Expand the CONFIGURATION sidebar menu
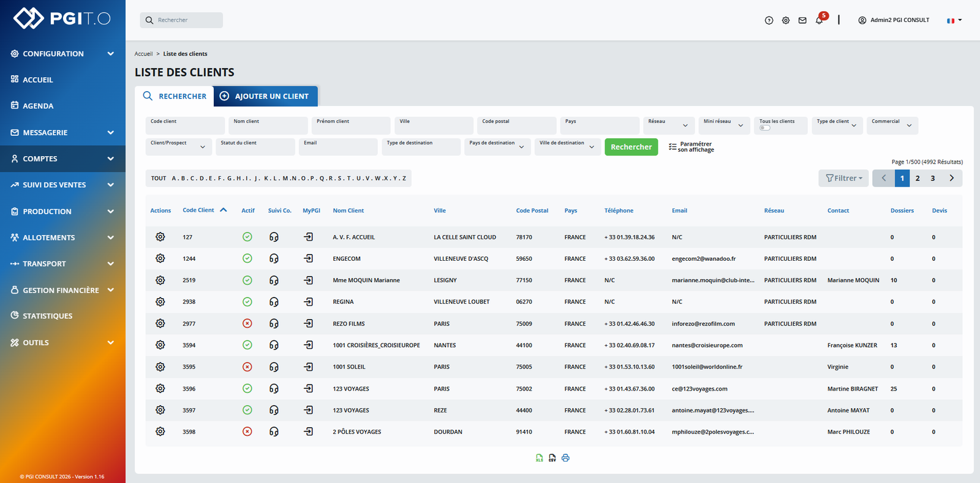980x483 pixels. 62,54
